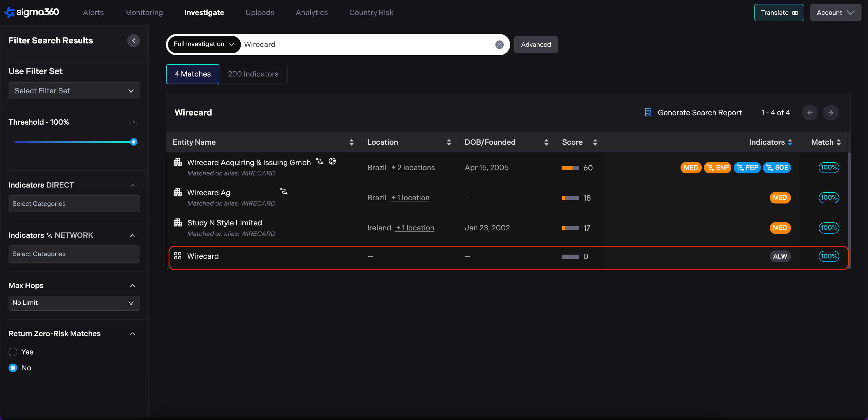Click pie chart icon beside Wirecard Acquiring
This screenshot has height=420, width=868.
[x=332, y=162]
